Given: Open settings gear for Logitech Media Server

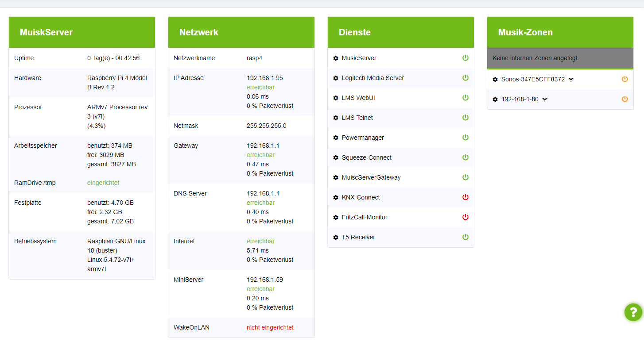Looking at the screenshot, I should point(336,78).
